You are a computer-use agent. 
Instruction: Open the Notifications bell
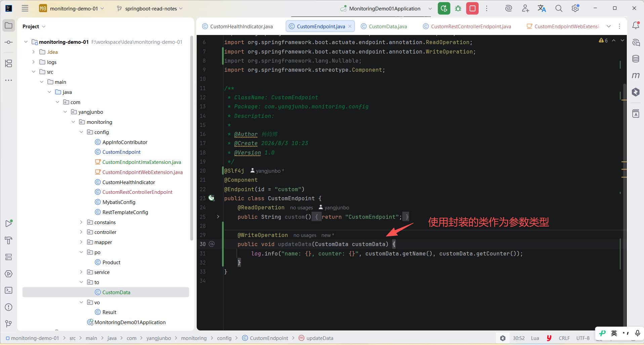[636, 25]
